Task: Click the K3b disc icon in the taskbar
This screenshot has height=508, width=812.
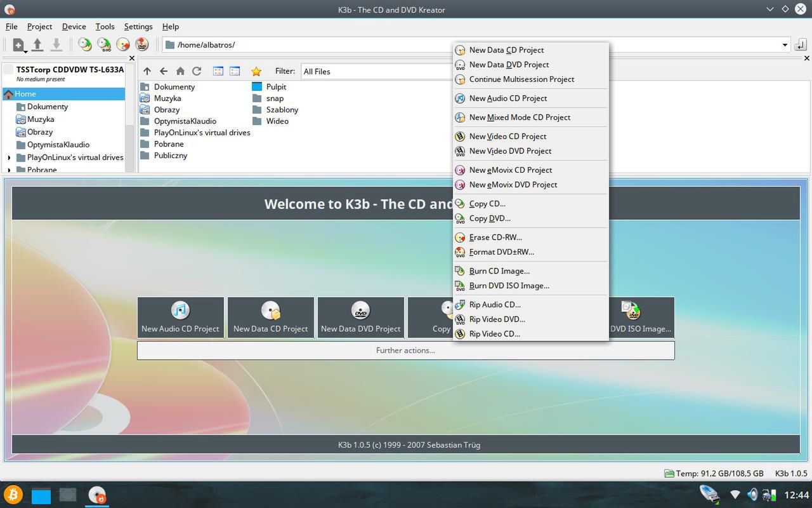Action: point(96,495)
